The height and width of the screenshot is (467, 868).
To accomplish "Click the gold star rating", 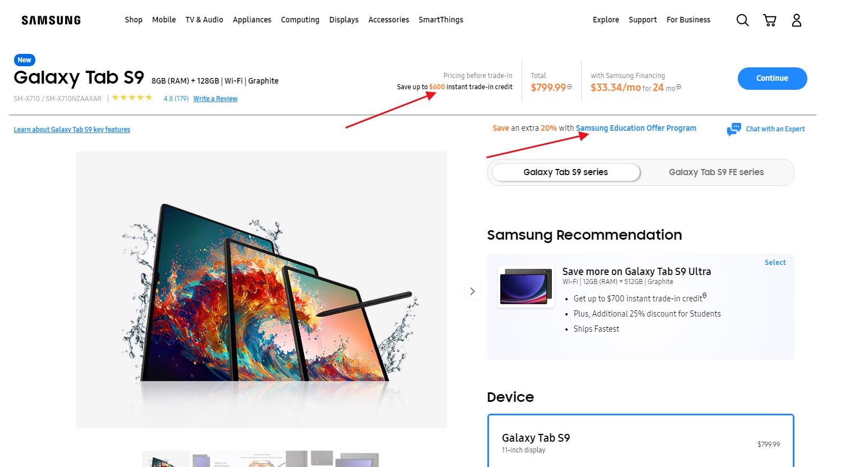I will [x=132, y=98].
